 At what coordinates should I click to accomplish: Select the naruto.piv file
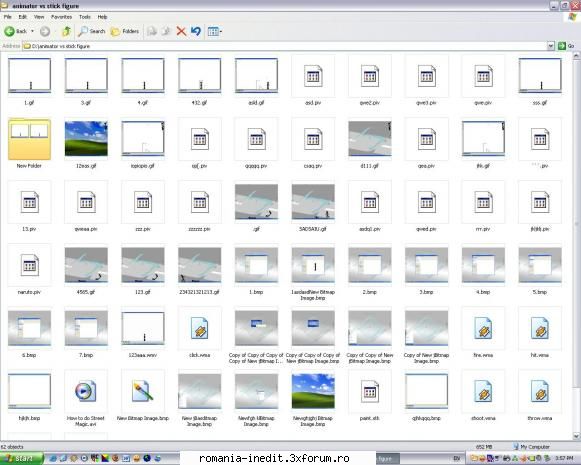(29, 269)
